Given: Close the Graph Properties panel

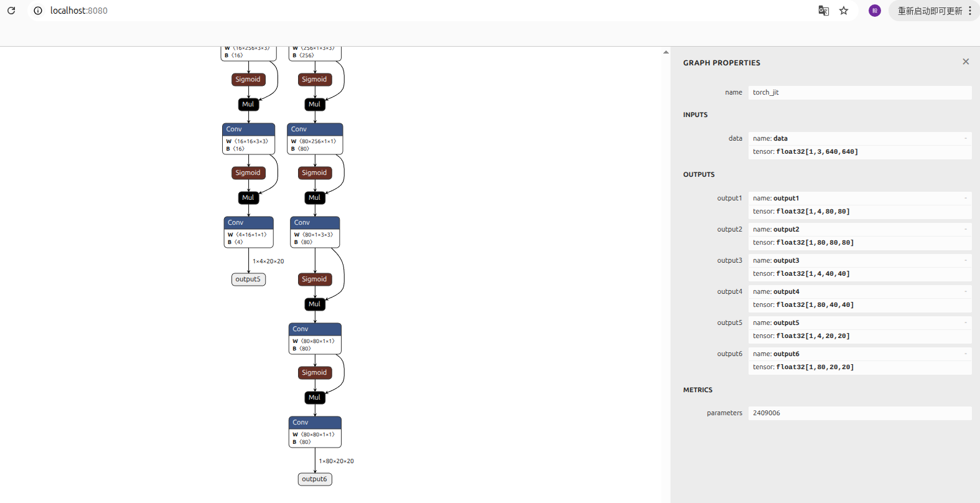Looking at the screenshot, I should [966, 62].
